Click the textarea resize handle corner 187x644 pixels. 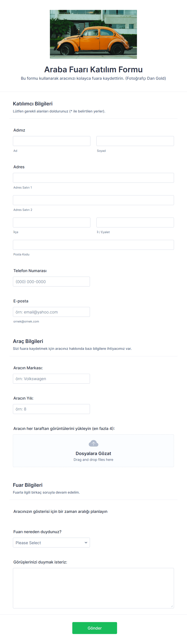coord(172,606)
